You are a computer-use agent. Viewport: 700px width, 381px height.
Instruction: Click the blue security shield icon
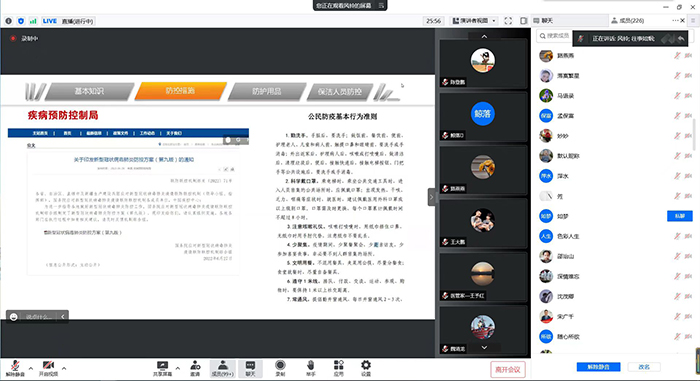pyautogui.click(x=21, y=21)
